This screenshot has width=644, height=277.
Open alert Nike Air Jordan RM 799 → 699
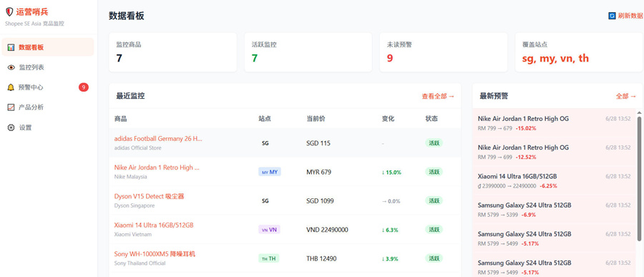tap(555, 152)
